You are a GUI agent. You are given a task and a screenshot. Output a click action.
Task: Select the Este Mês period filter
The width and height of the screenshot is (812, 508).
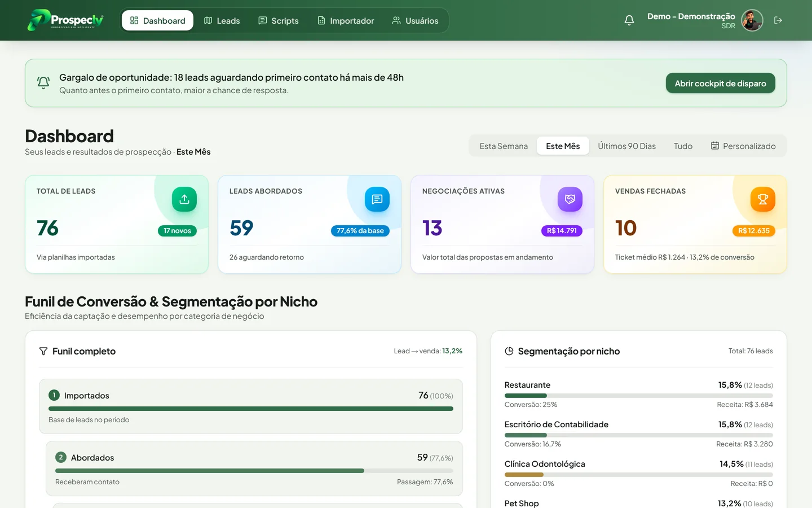tap(563, 146)
